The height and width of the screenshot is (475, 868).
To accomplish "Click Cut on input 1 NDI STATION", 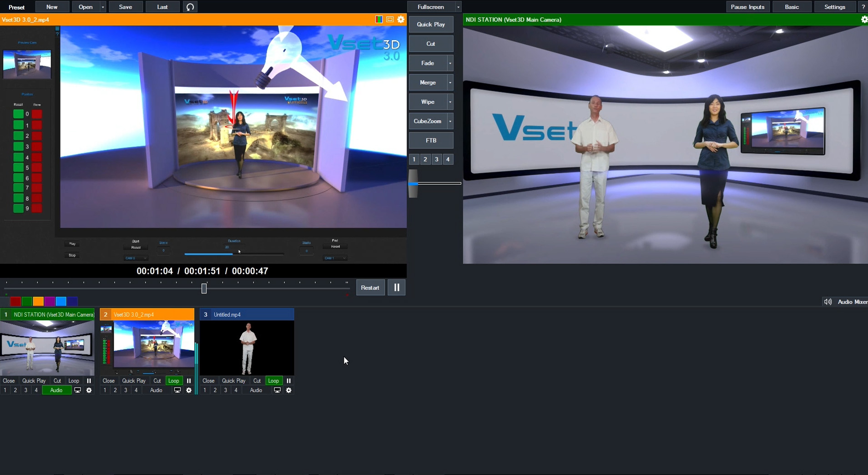I will pyautogui.click(x=57, y=381).
